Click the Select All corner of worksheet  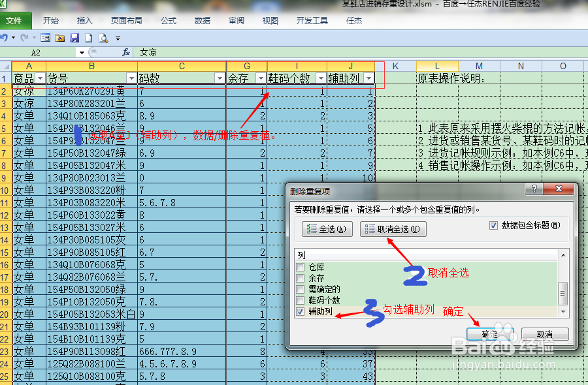(x=6, y=67)
